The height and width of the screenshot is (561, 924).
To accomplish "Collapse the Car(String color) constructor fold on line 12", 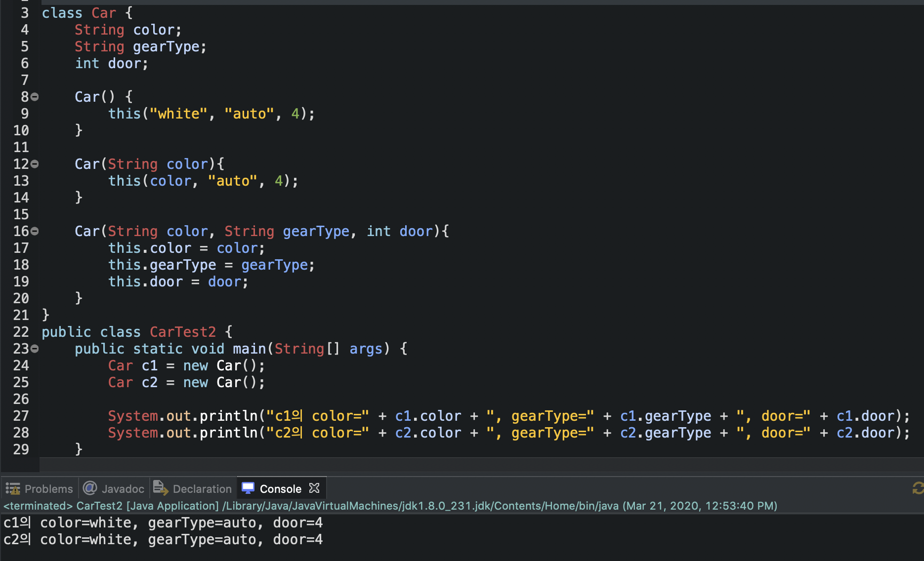I will click(x=35, y=164).
